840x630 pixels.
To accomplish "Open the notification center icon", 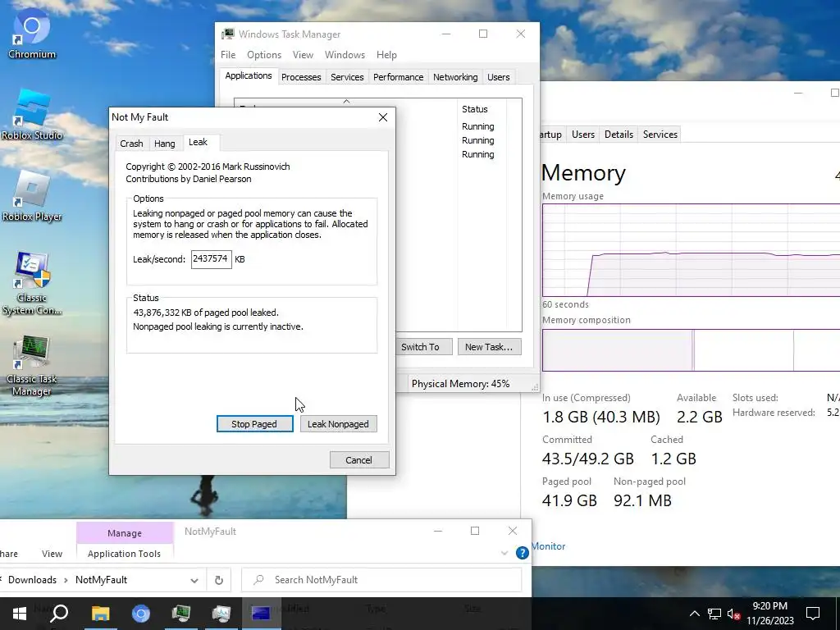I will click(813, 614).
